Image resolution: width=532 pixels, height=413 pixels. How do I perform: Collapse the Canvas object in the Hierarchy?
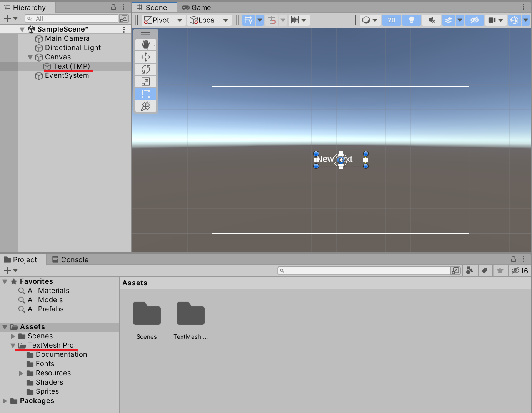(30, 57)
